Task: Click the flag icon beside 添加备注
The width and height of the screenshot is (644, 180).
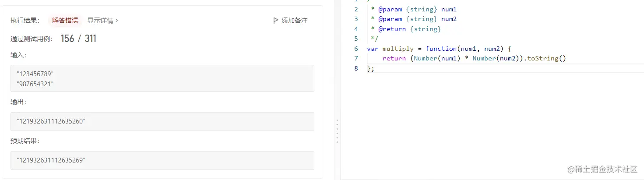Action: tap(275, 21)
